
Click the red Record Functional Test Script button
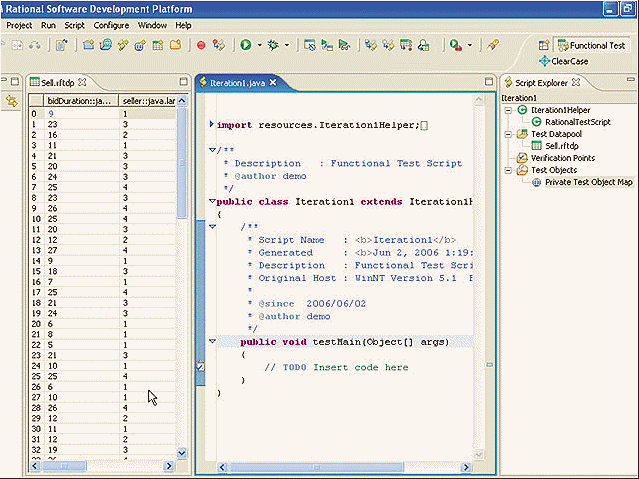201,45
